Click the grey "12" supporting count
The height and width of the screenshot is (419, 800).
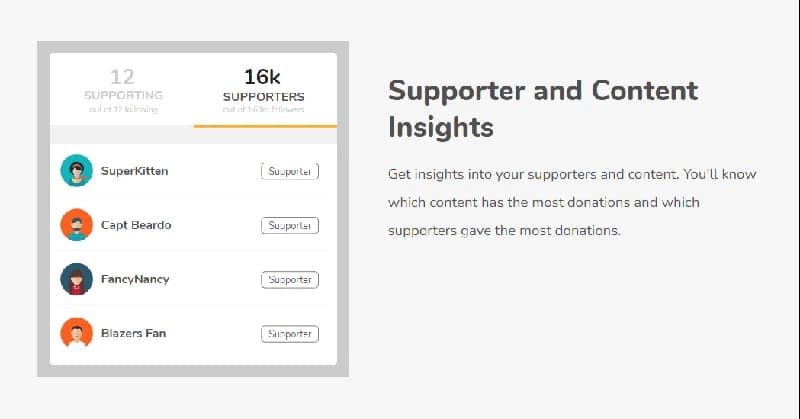point(122,76)
